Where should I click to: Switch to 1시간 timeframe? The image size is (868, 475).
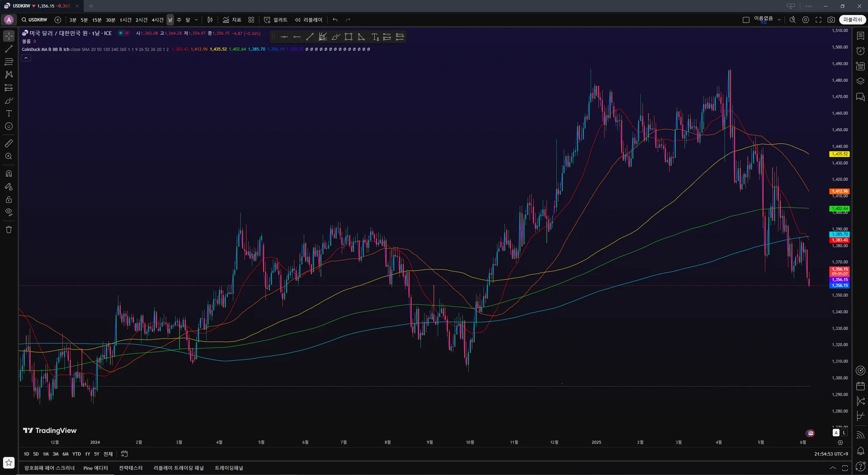coord(125,20)
